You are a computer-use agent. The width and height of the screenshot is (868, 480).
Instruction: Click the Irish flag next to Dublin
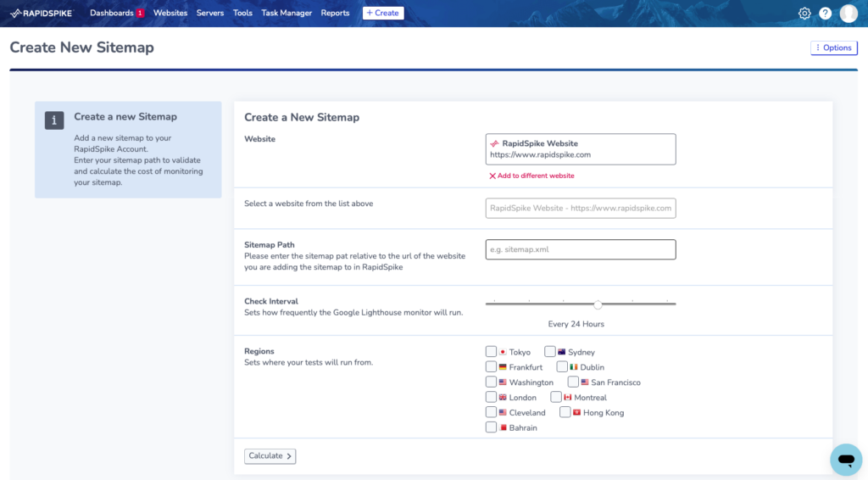pyautogui.click(x=574, y=367)
